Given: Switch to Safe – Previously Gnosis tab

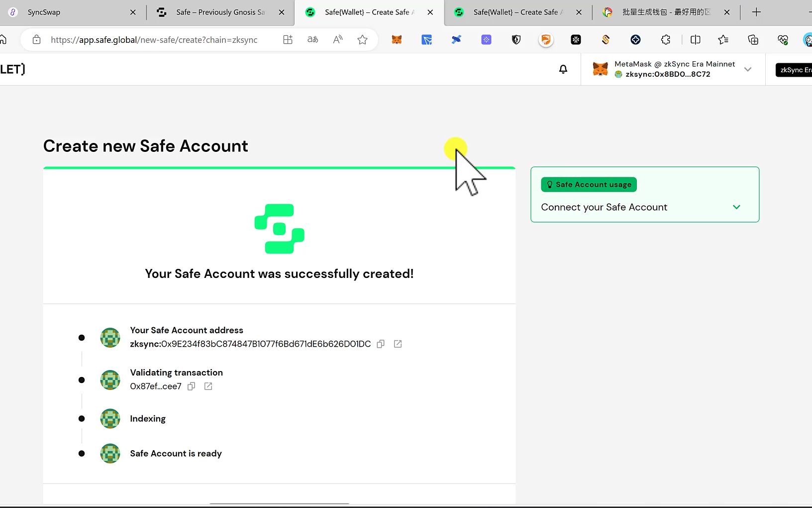Looking at the screenshot, I should [x=220, y=12].
